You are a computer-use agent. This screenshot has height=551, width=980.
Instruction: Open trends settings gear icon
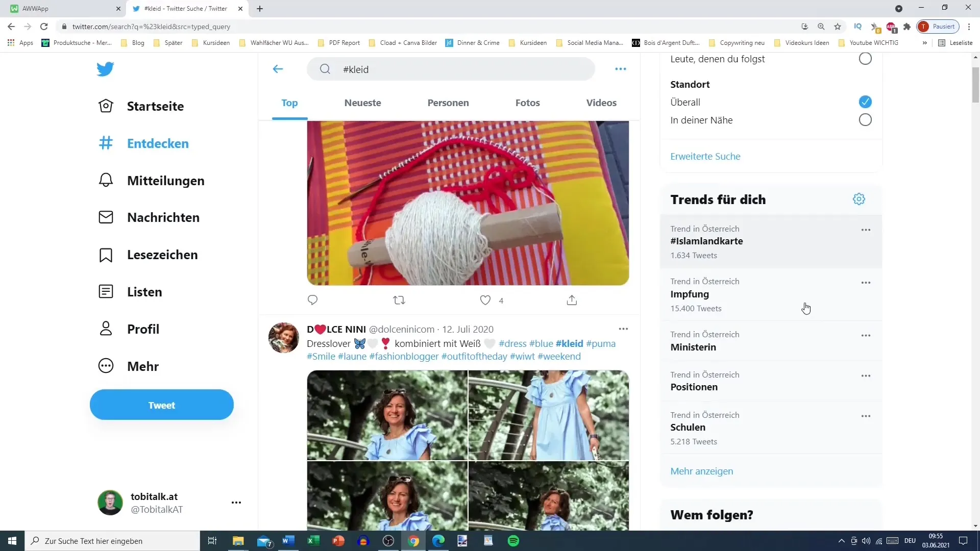(x=859, y=199)
